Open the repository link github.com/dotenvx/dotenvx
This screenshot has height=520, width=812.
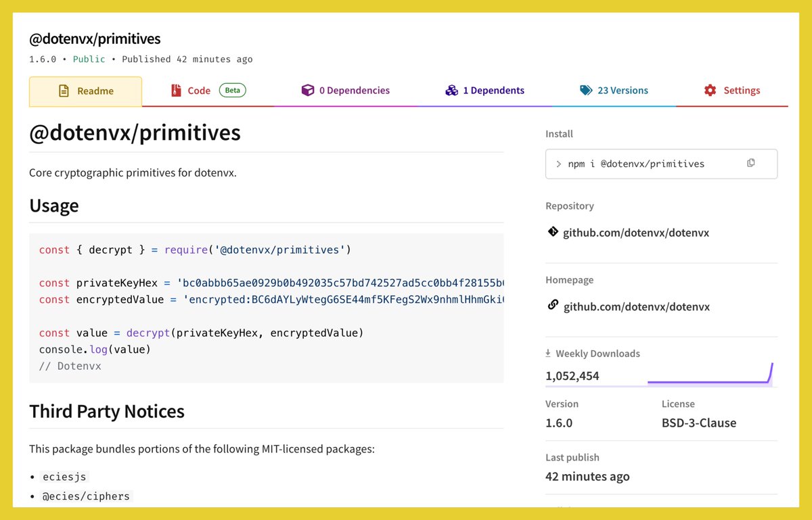pos(636,233)
